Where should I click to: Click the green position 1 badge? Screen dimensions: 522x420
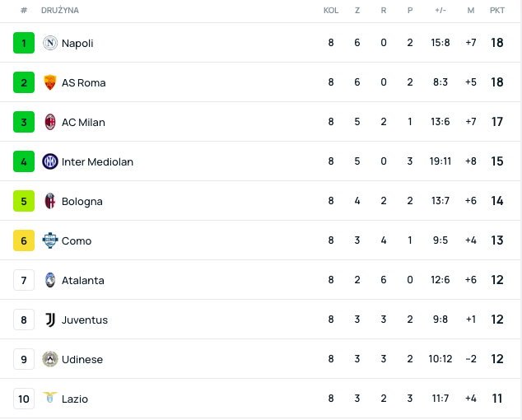click(24, 43)
